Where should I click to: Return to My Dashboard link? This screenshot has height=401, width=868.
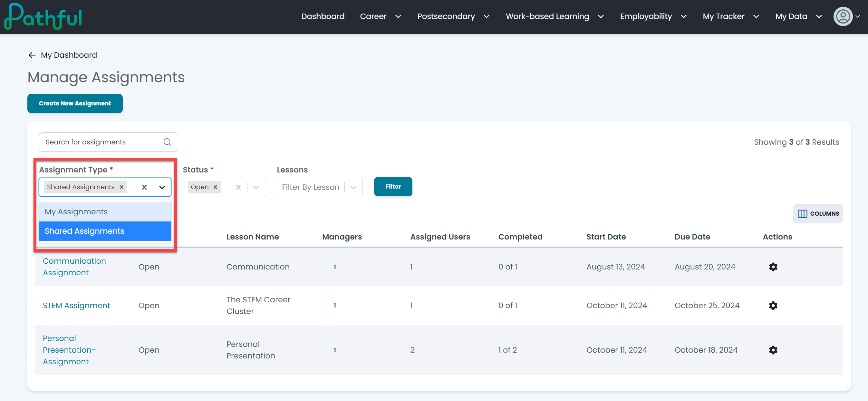tap(69, 55)
